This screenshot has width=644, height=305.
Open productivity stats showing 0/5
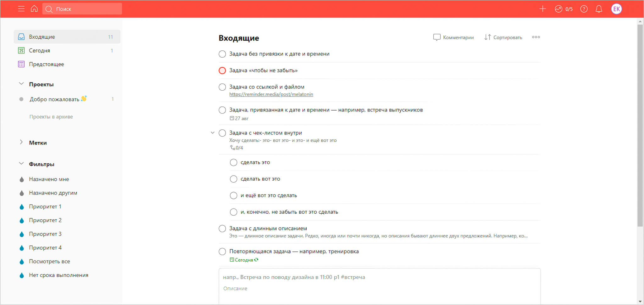click(x=563, y=9)
